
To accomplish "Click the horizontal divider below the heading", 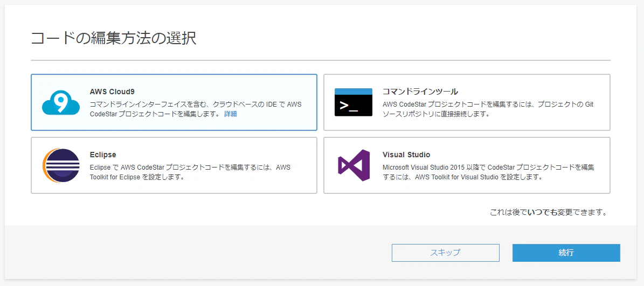I will (320, 60).
